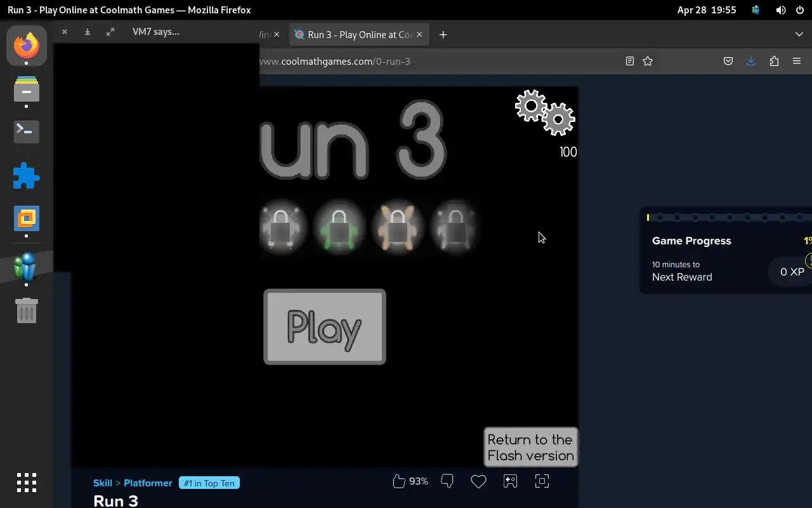The width and height of the screenshot is (812, 508).
Task: Toggle reader view icon in address bar
Action: [629, 61]
